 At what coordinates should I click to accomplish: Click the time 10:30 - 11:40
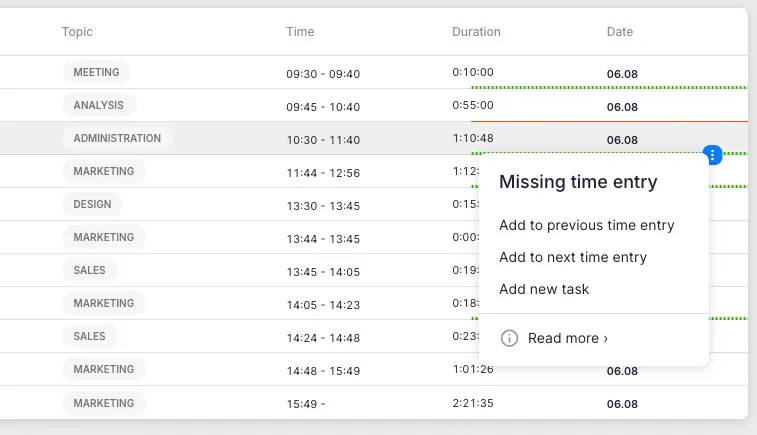323,140
